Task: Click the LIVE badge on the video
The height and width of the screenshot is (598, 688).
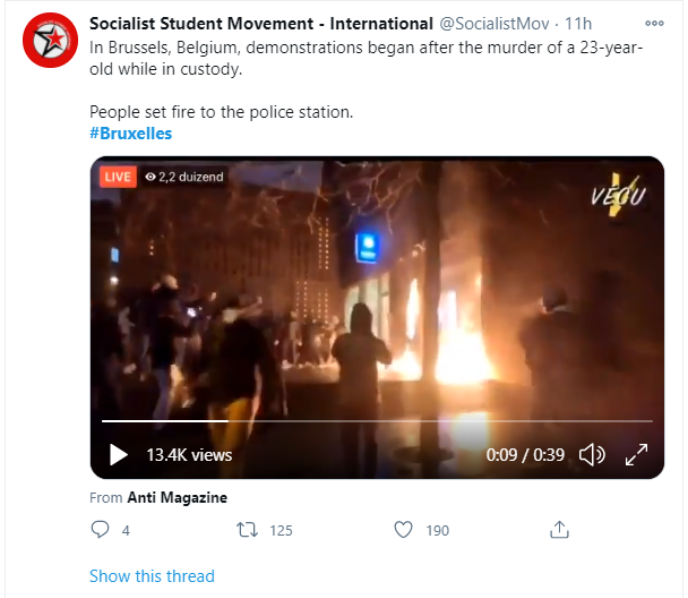Action: click(x=118, y=177)
